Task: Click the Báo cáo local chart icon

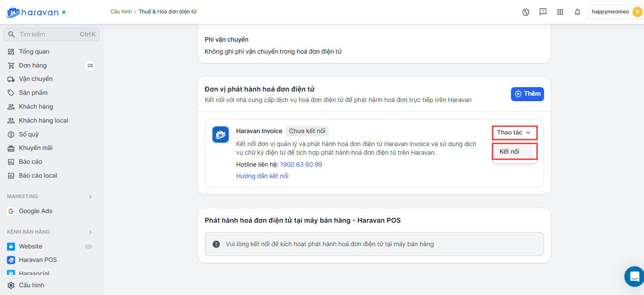Action: coord(11,176)
